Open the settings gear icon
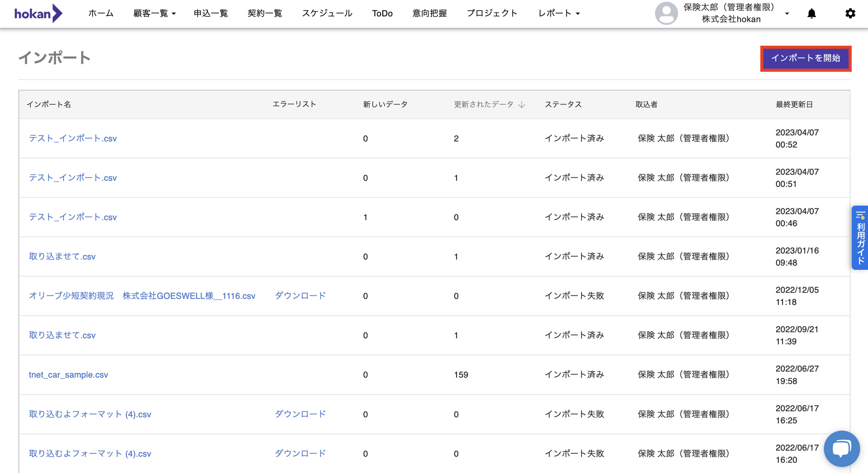 click(850, 14)
